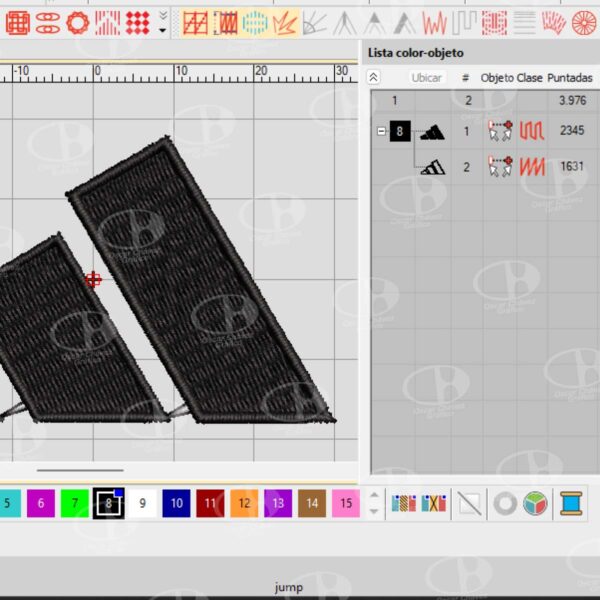The height and width of the screenshot is (600, 600).
Task: Choose the red dashed rectangle pattern icon
Action: point(494,23)
